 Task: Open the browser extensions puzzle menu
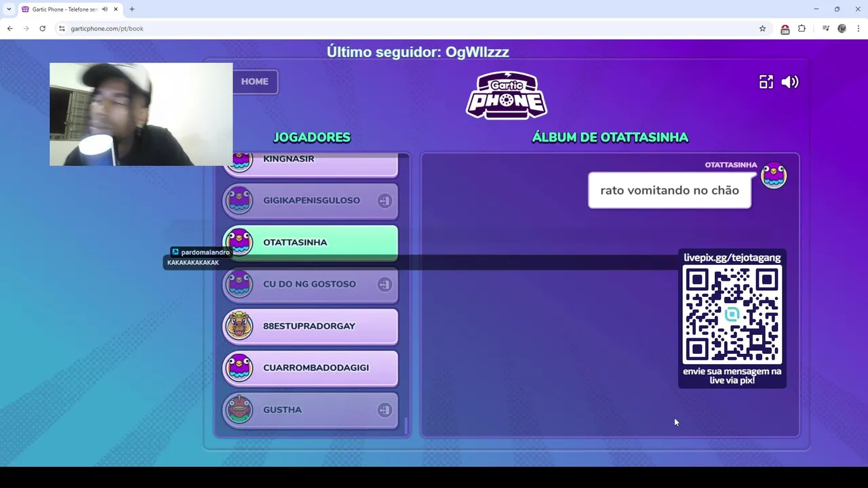(802, 28)
